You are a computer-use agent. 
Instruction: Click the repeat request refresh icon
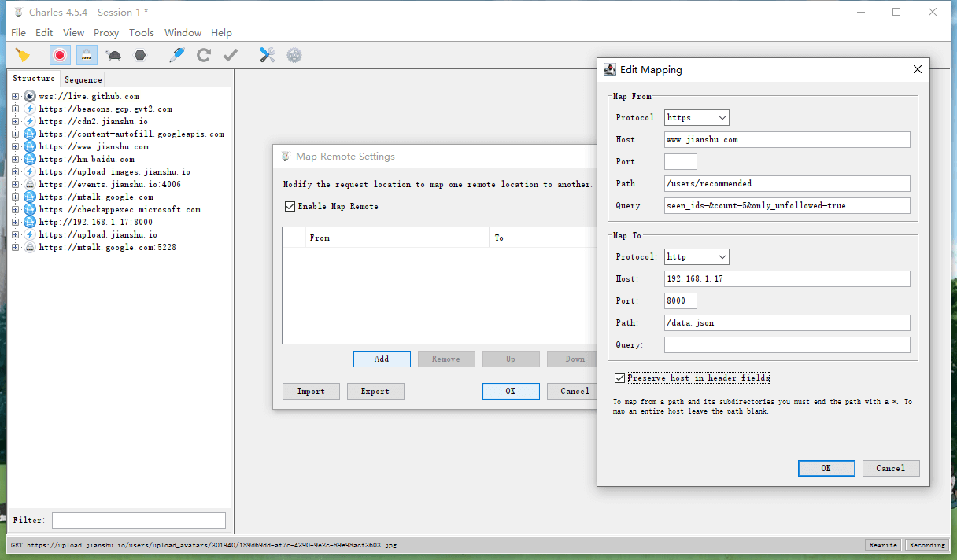point(204,55)
